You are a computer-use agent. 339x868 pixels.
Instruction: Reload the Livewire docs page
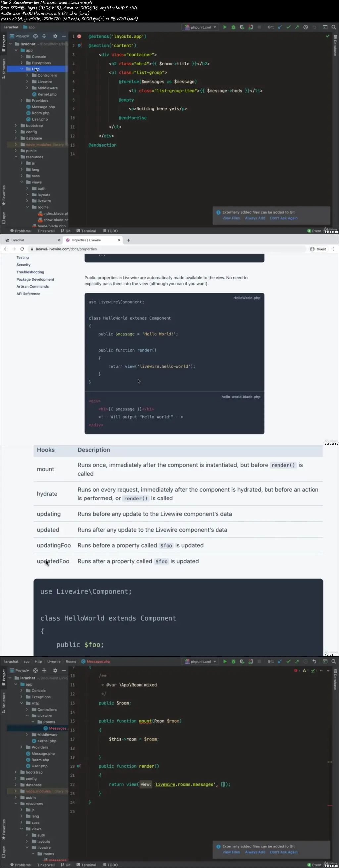[22, 249]
